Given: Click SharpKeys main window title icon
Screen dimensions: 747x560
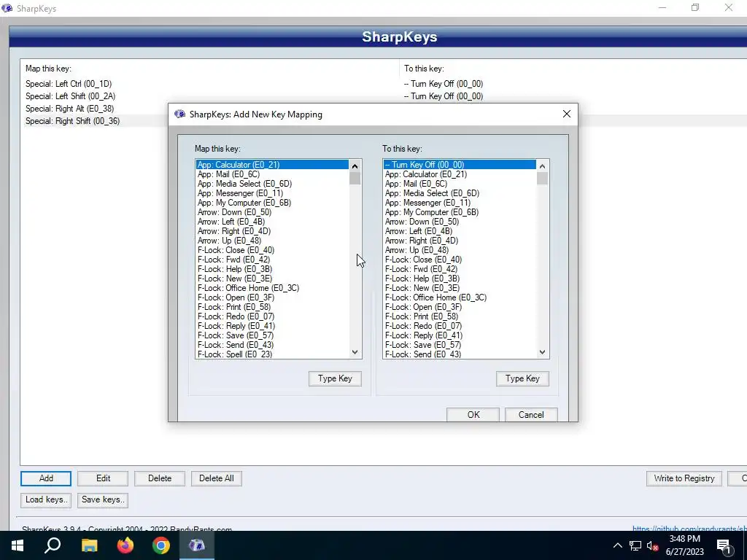Looking at the screenshot, I should click(x=7, y=8).
